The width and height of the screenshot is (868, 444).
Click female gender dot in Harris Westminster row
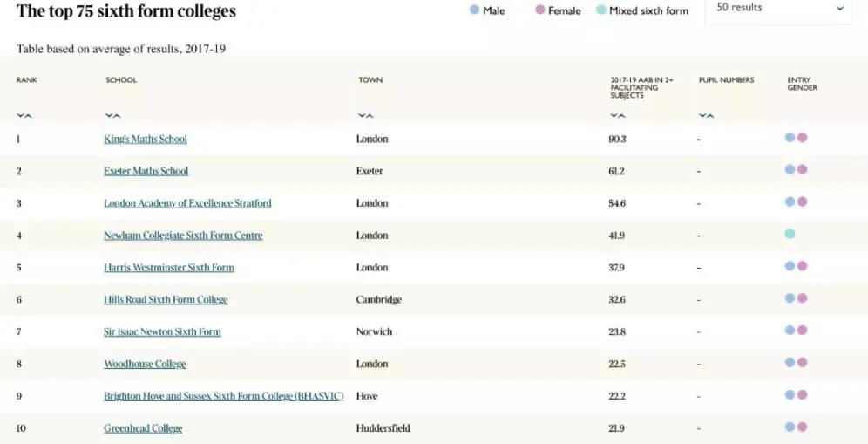[x=802, y=266]
